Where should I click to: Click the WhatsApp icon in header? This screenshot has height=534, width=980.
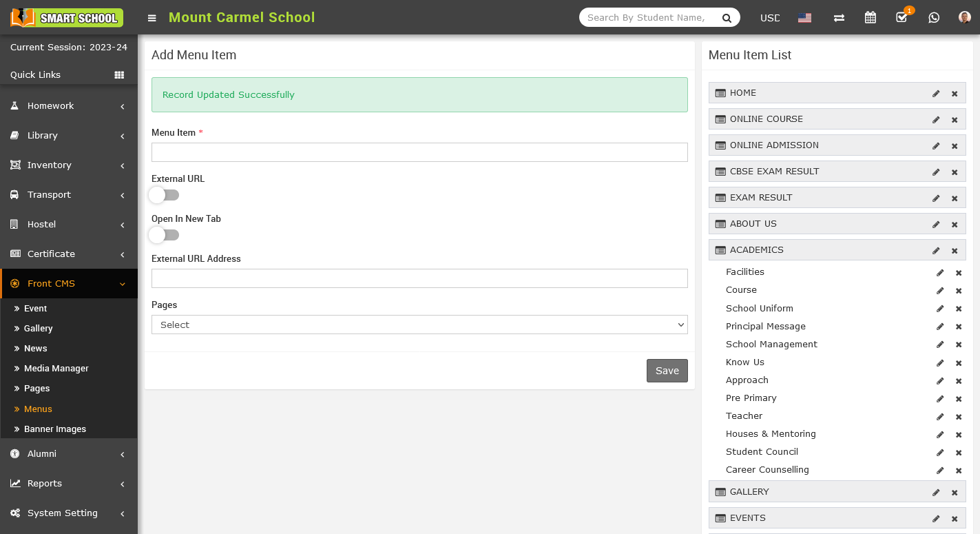[934, 18]
